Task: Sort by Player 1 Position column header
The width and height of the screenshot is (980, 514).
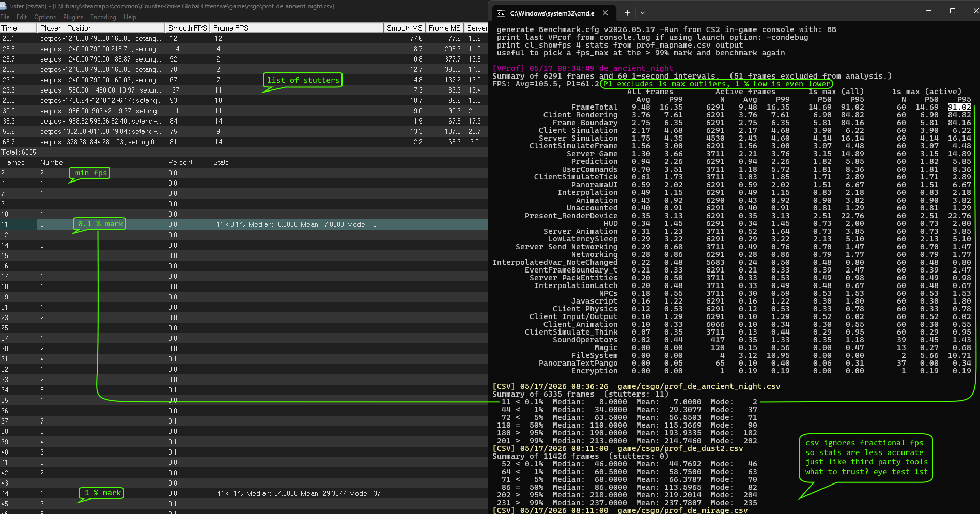Action: click(x=101, y=28)
